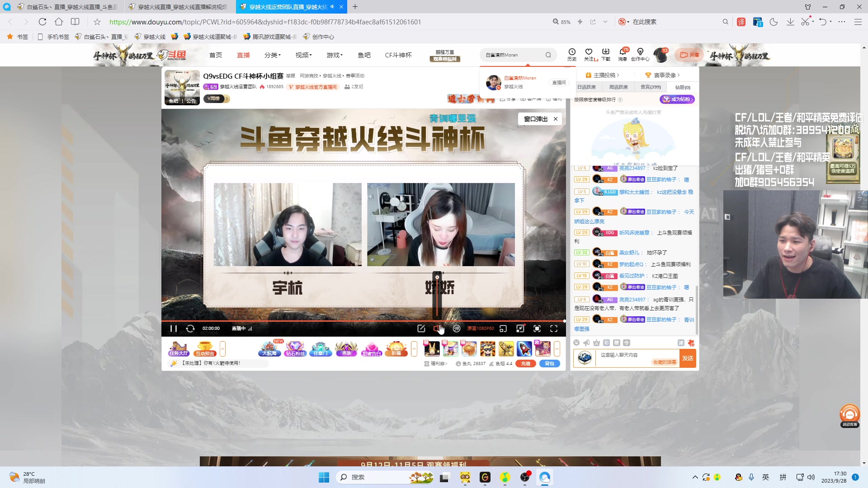Switch to the 贵宾(399) tab
Image resolution: width=868 pixels, height=488 pixels.
650,87
